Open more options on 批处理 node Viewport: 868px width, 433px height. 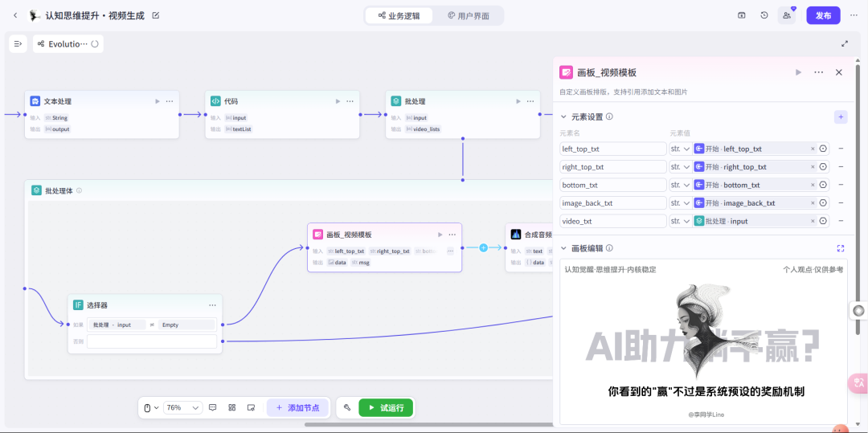530,101
